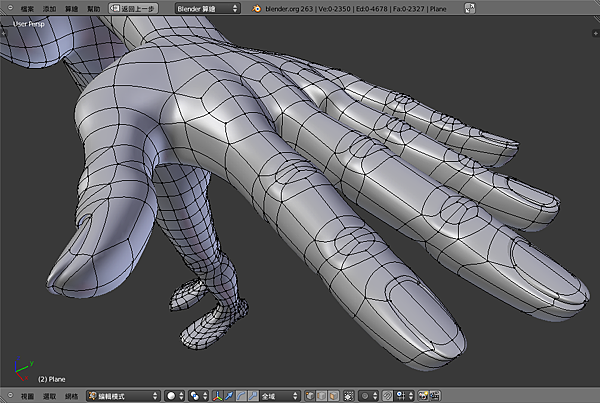Open the 算繪 (Render) menu
Image resolution: width=600 pixels, height=403 pixels.
pos(71,8)
